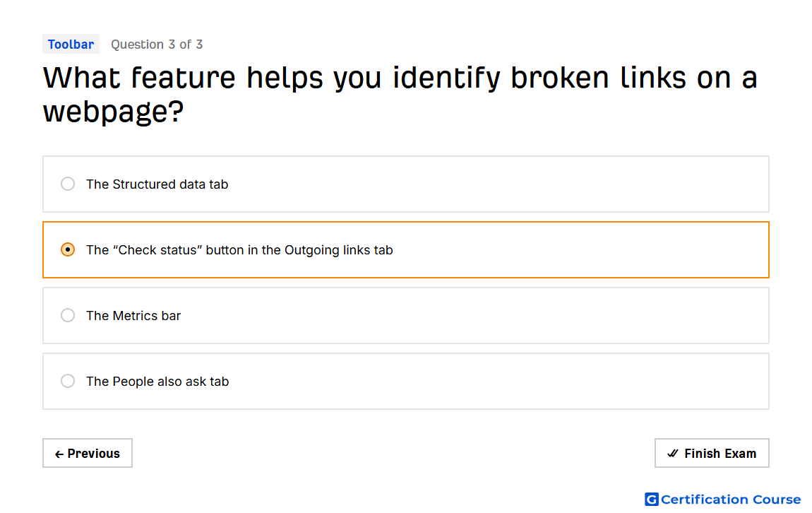Click empty space in the People also ask card

click(x=492, y=382)
